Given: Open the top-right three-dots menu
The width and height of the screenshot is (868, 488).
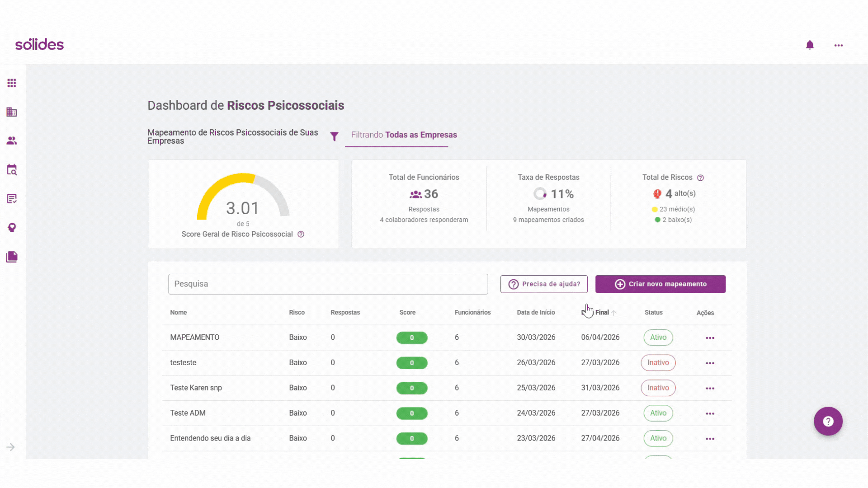Looking at the screenshot, I should [x=839, y=45].
